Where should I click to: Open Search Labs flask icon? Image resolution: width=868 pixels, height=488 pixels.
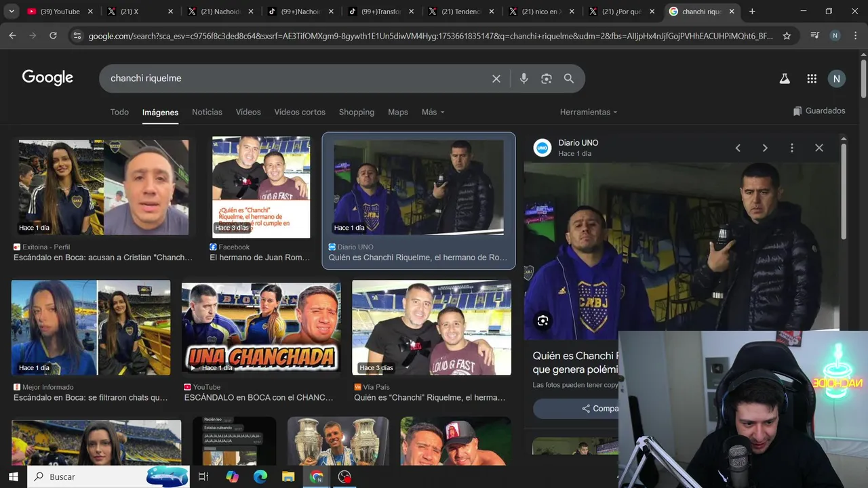(x=785, y=79)
